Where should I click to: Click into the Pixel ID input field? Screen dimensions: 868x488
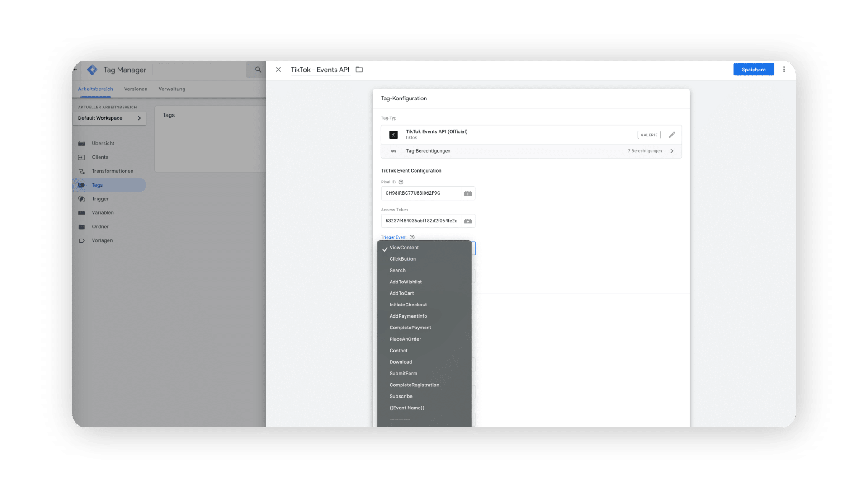421,193
